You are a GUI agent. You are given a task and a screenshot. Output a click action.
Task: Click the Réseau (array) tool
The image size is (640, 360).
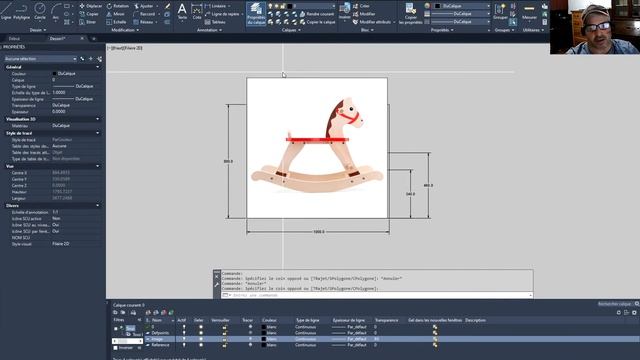[x=143, y=22]
